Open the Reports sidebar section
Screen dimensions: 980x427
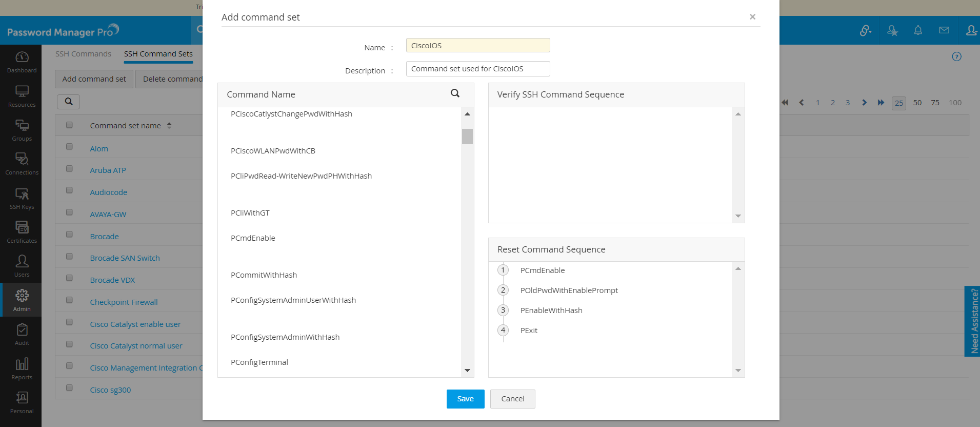[22, 368]
